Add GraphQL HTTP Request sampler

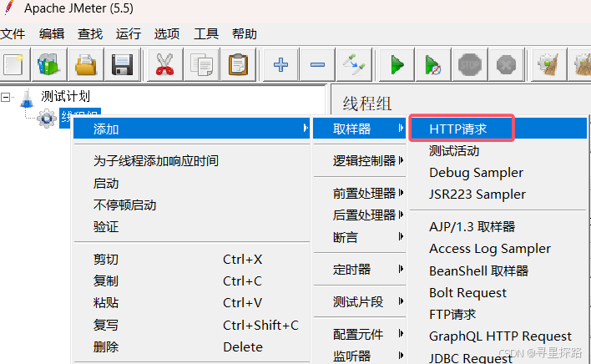pos(498,336)
